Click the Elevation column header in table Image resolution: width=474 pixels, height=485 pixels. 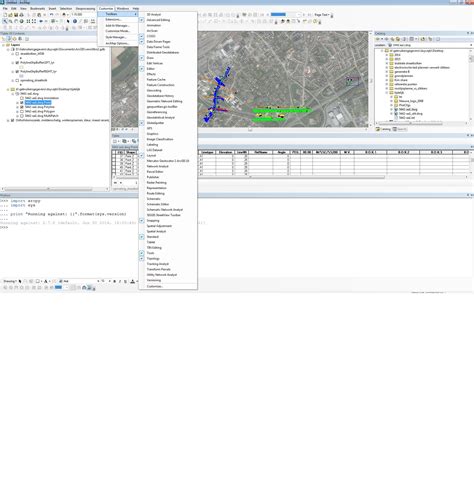(225, 152)
